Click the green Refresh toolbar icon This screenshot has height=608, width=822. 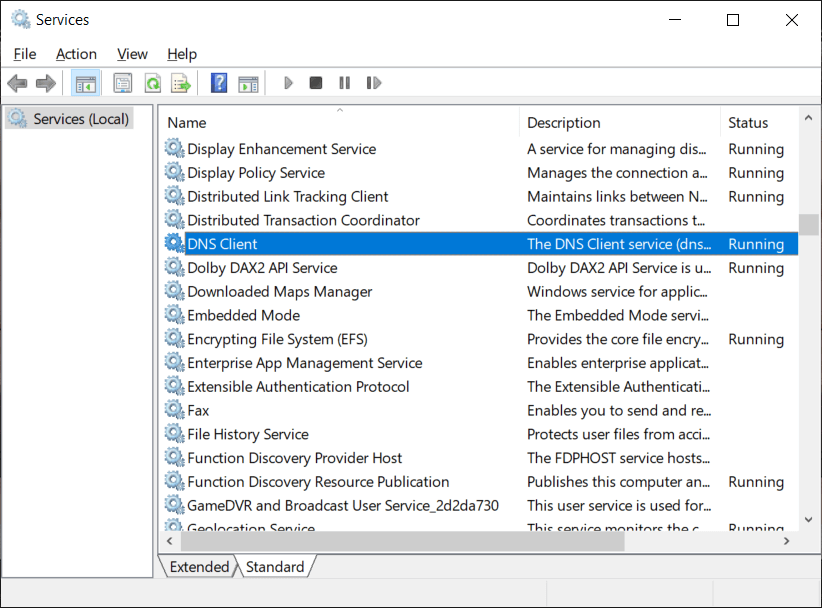(152, 83)
